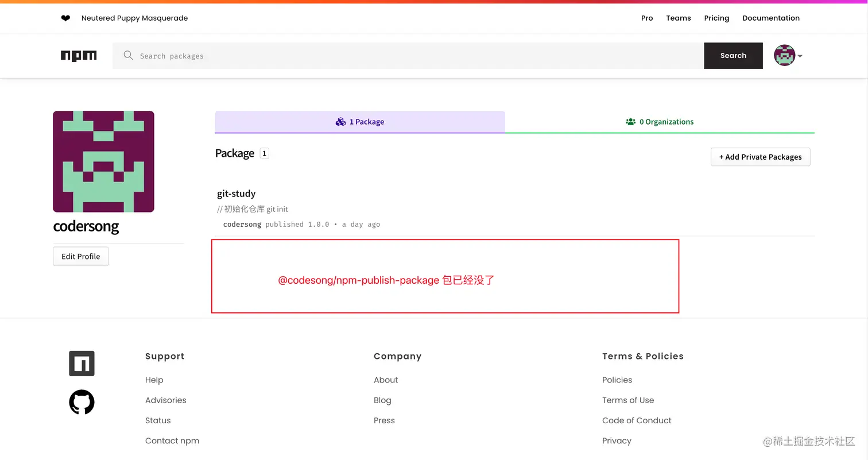Image resolution: width=868 pixels, height=460 pixels.
Task: Open the GitHub icon in the footer
Action: (x=82, y=402)
